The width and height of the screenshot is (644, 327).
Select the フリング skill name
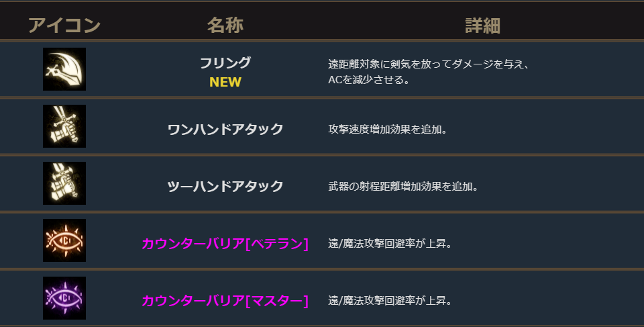coord(225,63)
